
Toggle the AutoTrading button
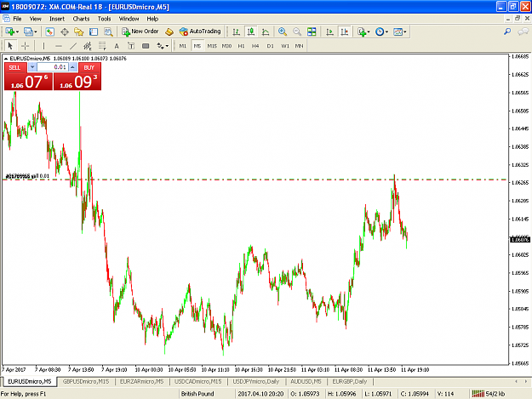200,31
